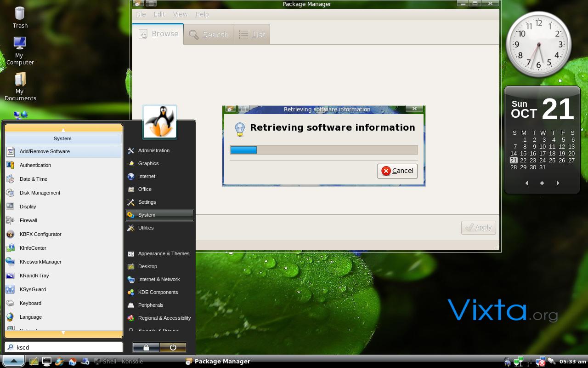Open the Desktop settings category
This screenshot has height=368, width=588.
click(159, 266)
